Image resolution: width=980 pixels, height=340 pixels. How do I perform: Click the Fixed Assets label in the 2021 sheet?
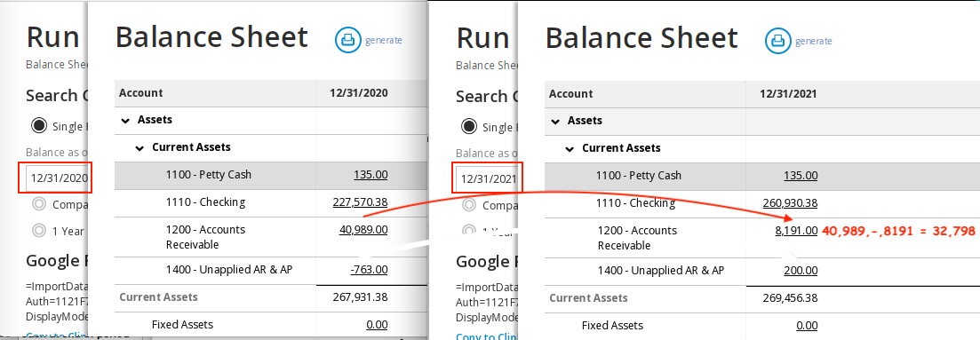(612, 325)
